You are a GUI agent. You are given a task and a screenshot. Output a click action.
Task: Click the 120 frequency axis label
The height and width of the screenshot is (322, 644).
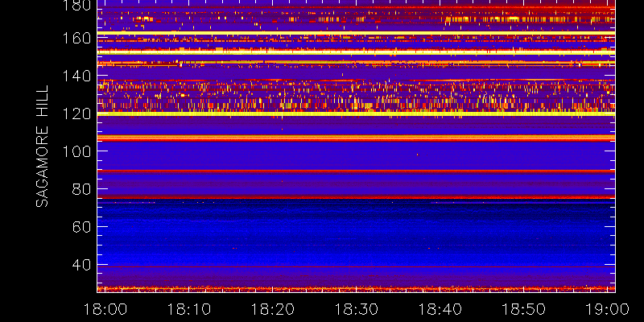[x=76, y=114]
